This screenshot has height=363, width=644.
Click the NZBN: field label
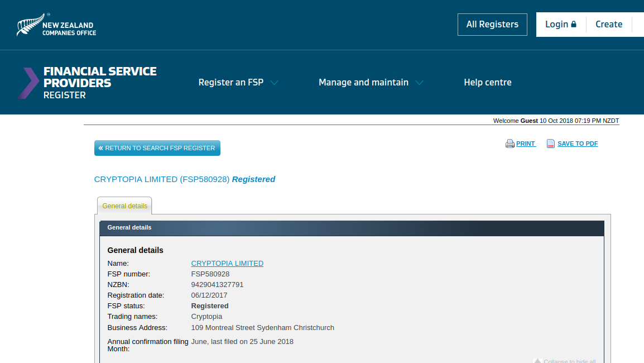pos(118,285)
